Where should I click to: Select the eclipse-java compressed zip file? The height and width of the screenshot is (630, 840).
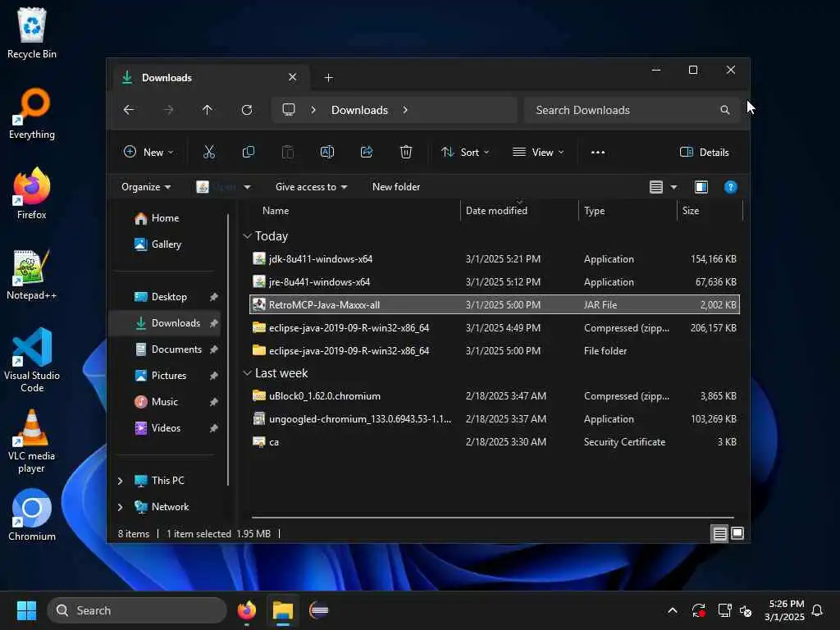tap(494, 328)
